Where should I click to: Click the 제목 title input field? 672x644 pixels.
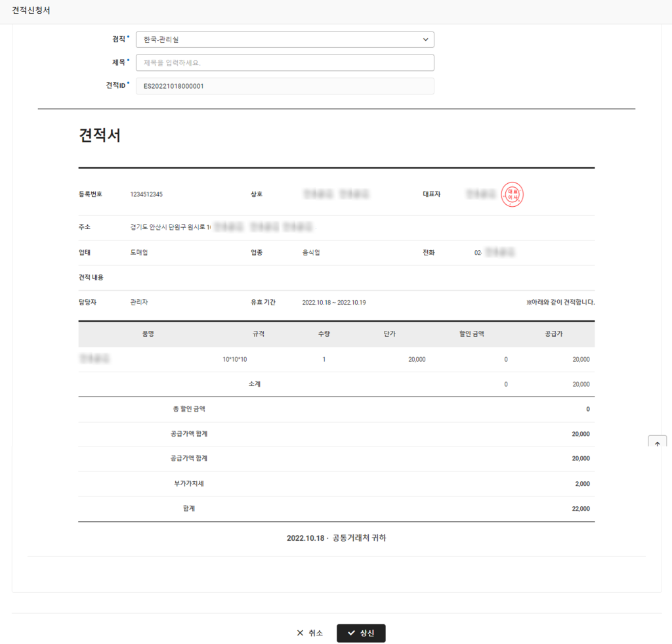285,63
